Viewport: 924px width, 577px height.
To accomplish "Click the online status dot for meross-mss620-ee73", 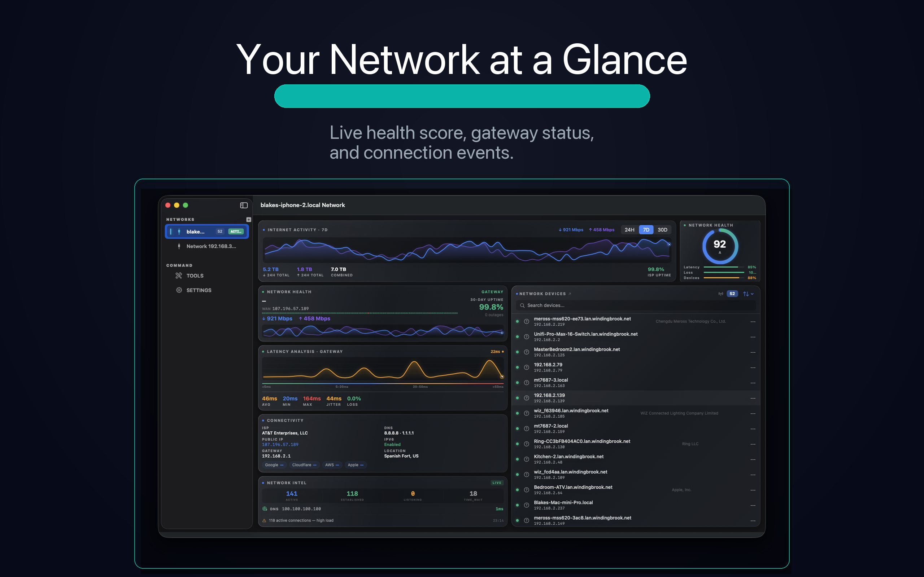I will [x=517, y=321].
